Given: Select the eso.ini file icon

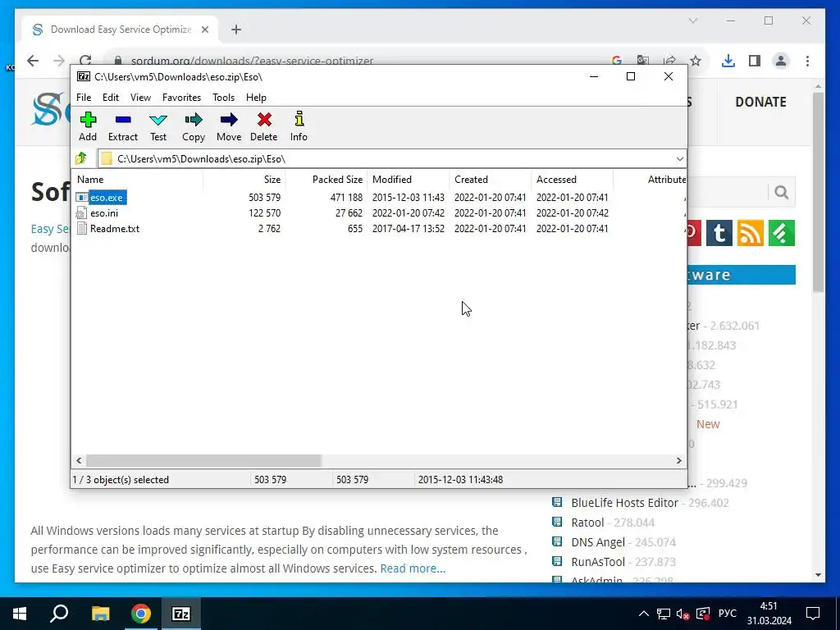Looking at the screenshot, I should (x=81, y=213).
